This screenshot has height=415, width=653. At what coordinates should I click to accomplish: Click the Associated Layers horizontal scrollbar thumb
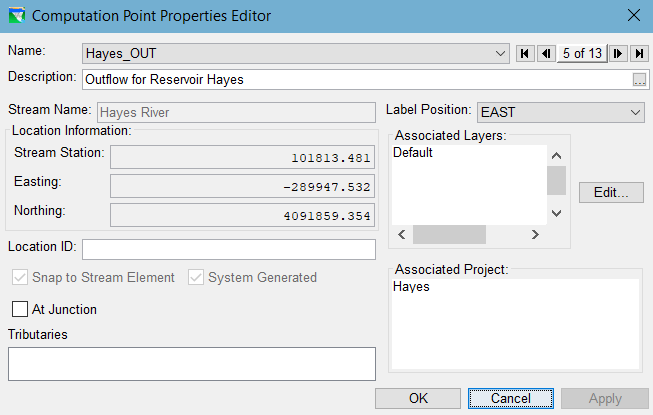pyautogui.click(x=449, y=234)
